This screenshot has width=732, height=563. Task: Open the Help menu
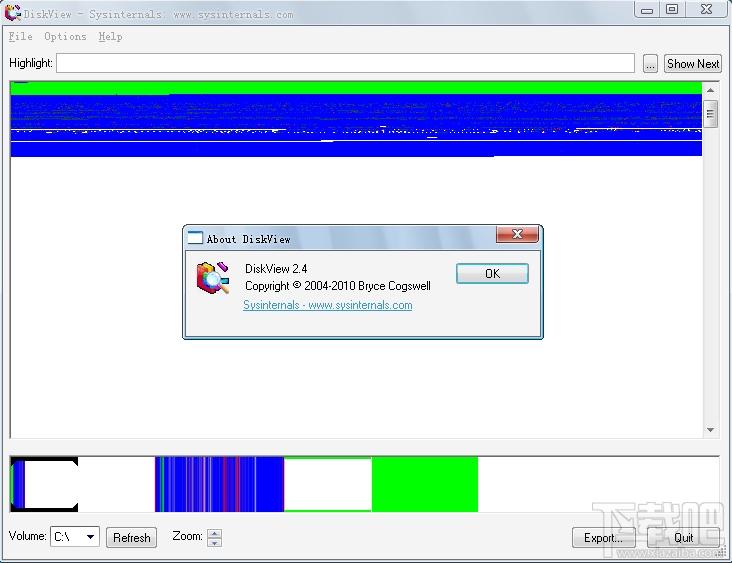tap(110, 36)
